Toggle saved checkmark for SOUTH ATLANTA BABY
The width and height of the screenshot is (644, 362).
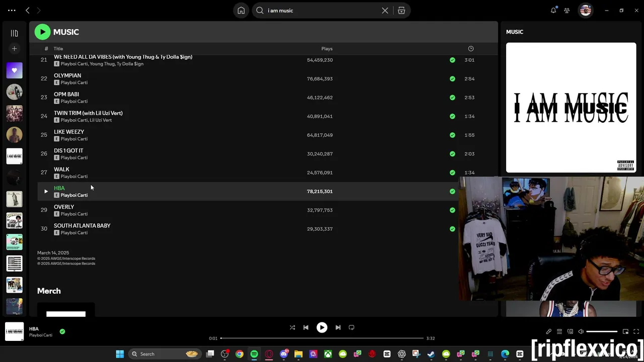(x=452, y=229)
